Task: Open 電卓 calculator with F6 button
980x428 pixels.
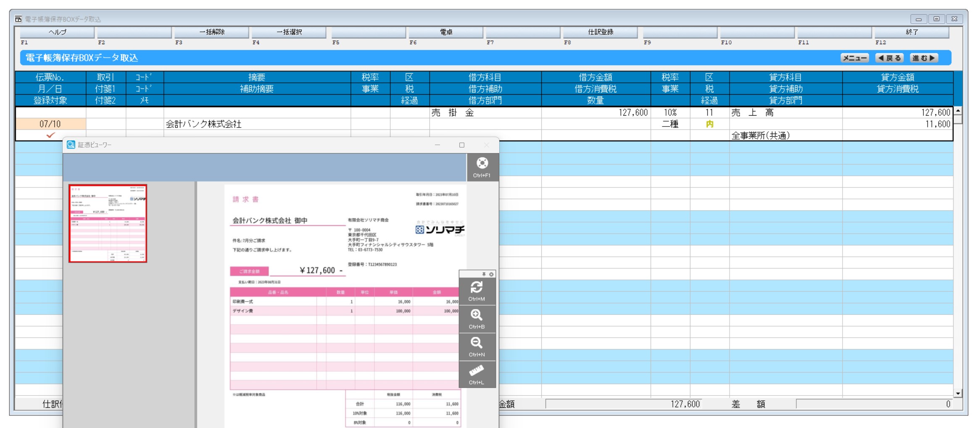Action: (x=446, y=32)
